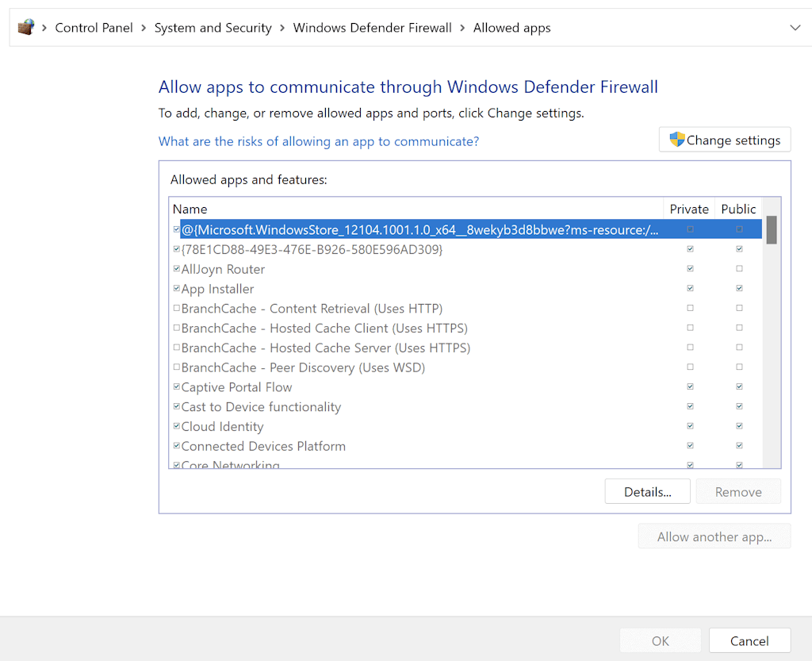Enable BranchCache Hosted Cache Client checkbox
The image size is (812, 661).
(177, 328)
